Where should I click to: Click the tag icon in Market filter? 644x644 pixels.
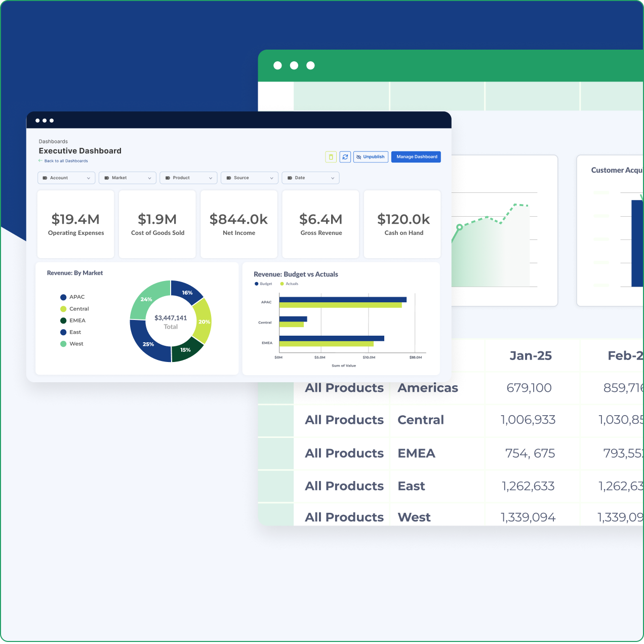107,178
